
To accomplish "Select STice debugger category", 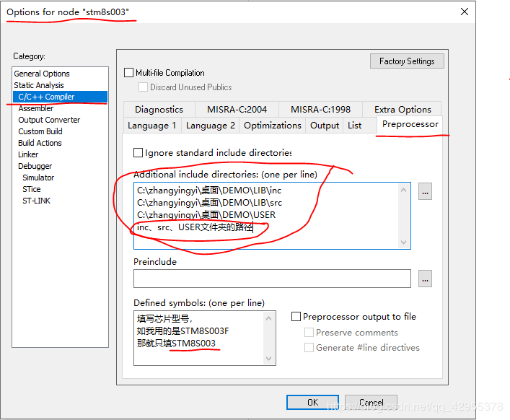I will [x=32, y=189].
